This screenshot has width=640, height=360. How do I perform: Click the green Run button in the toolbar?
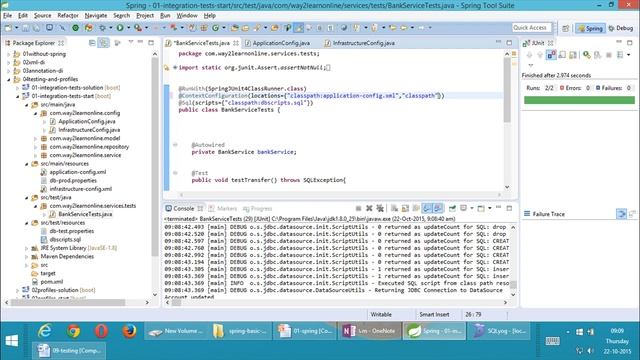[x=120, y=28]
